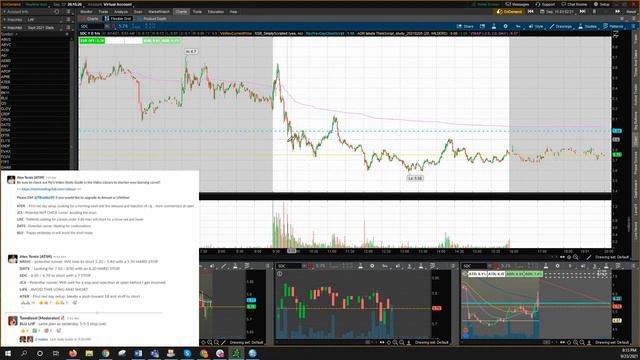Switch to the Scan tab
The image size is (640, 360).
[138, 11]
